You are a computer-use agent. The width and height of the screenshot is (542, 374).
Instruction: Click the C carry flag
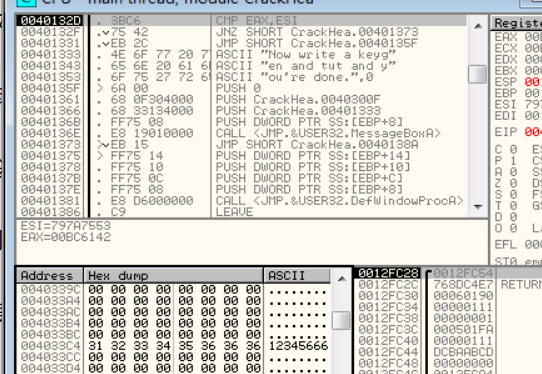click(x=506, y=149)
